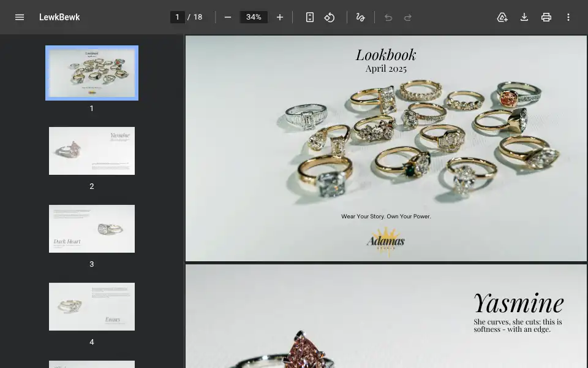Image resolution: width=588 pixels, height=368 pixels.
Task: Download the PDF file
Action: coord(524,17)
